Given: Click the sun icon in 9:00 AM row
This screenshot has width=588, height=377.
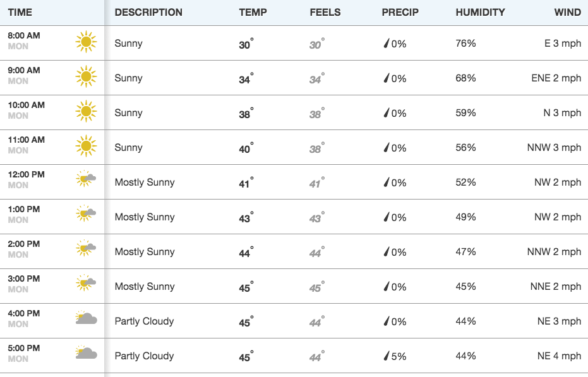Looking at the screenshot, I should tap(86, 76).
